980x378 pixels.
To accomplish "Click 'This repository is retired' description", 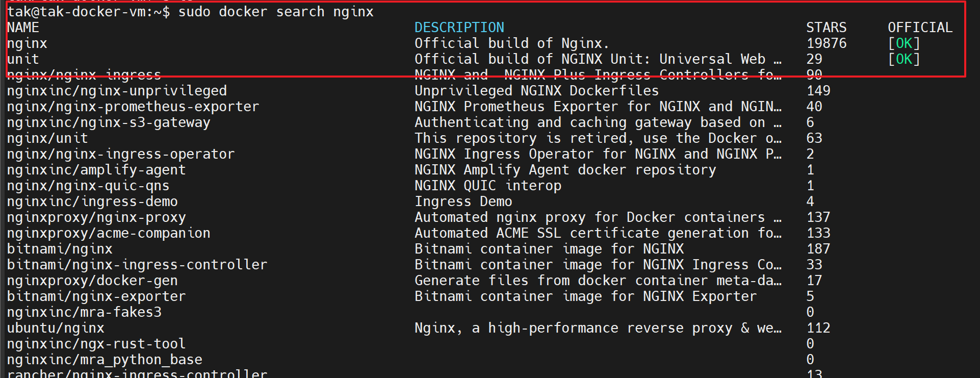I will 598,138.
